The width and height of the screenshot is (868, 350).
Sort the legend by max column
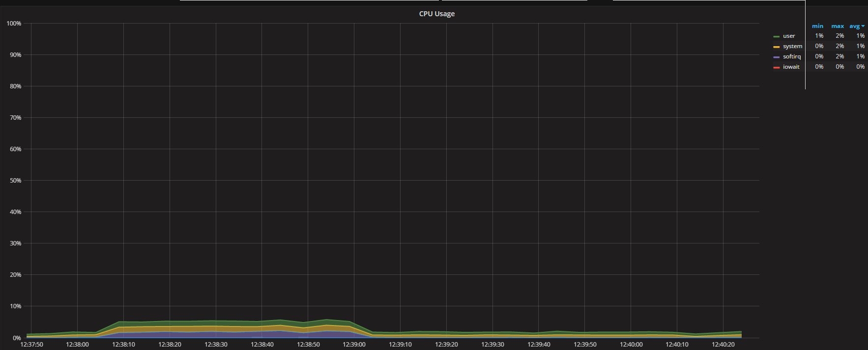point(838,26)
